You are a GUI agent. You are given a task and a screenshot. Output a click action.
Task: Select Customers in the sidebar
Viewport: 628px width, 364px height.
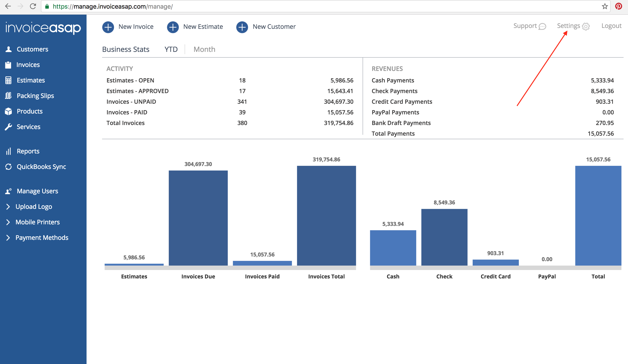pos(32,49)
